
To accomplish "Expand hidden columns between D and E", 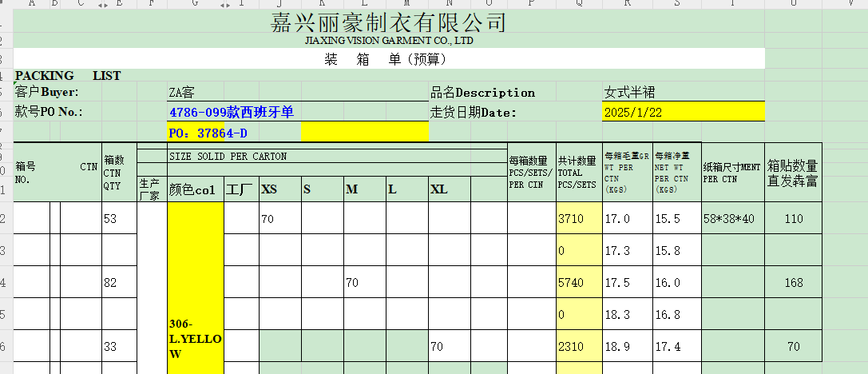I will click(x=103, y=5).
